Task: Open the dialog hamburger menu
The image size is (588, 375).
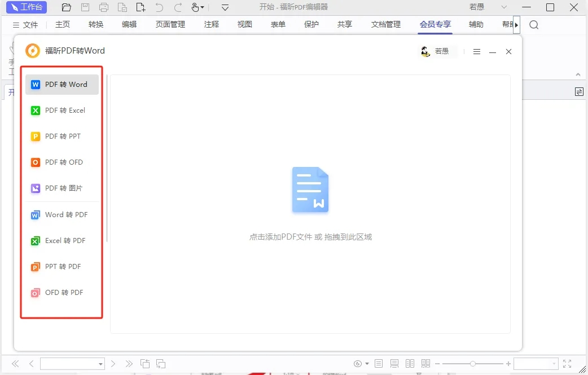Action: point(477,52)
